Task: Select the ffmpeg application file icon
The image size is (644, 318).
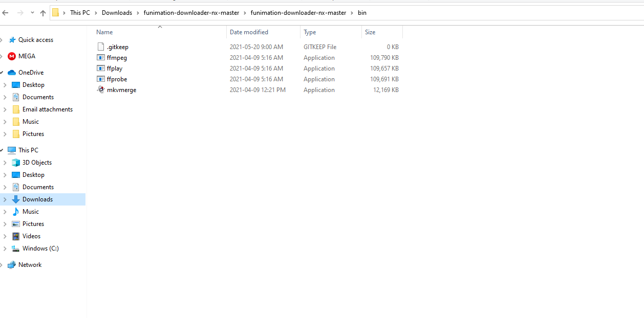Action: tap(101, 58)
